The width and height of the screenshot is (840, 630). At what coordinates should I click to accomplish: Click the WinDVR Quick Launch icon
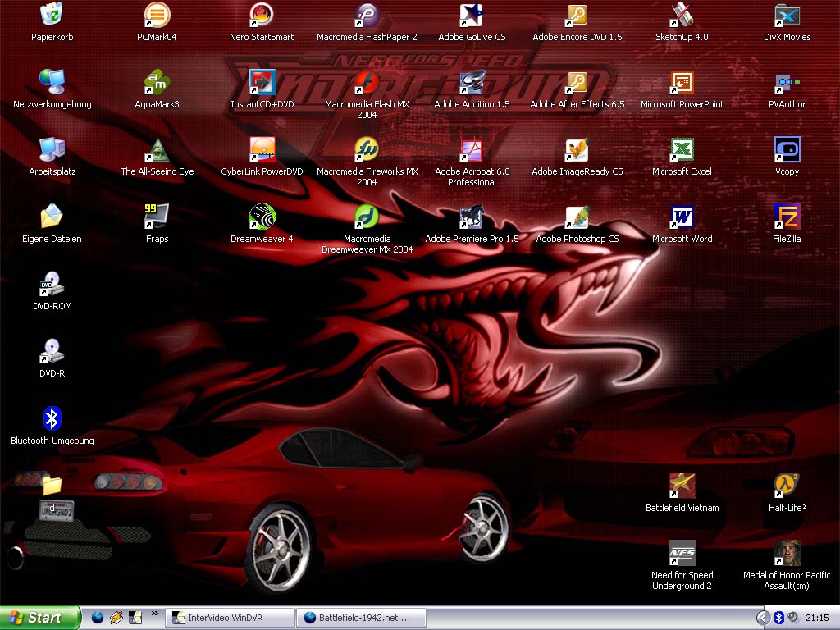click(x=135, y=618)
